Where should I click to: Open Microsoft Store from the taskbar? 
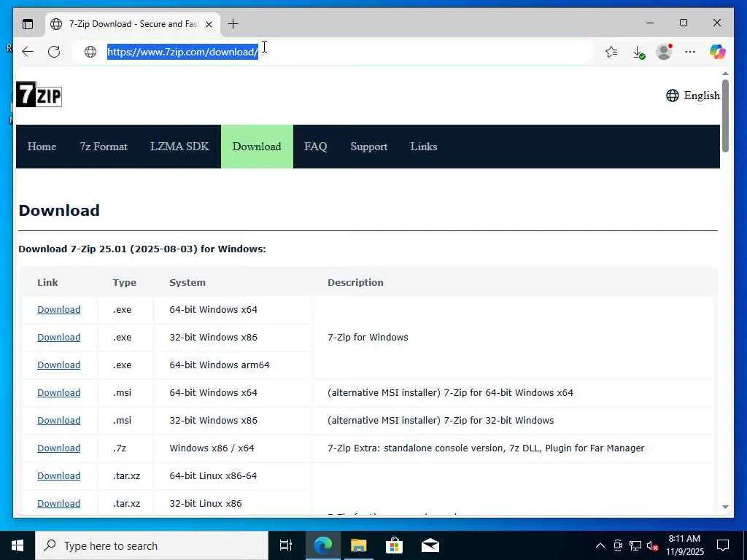(394, 545)
